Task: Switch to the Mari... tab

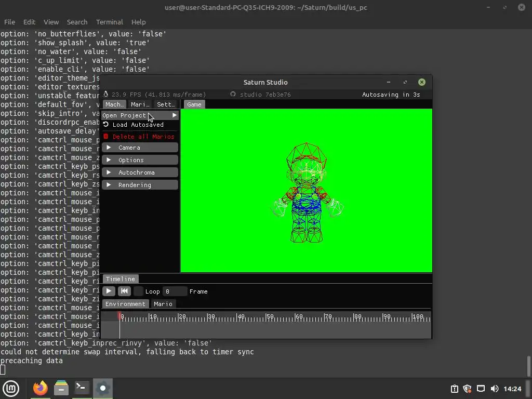Action: tap(140, 104)
